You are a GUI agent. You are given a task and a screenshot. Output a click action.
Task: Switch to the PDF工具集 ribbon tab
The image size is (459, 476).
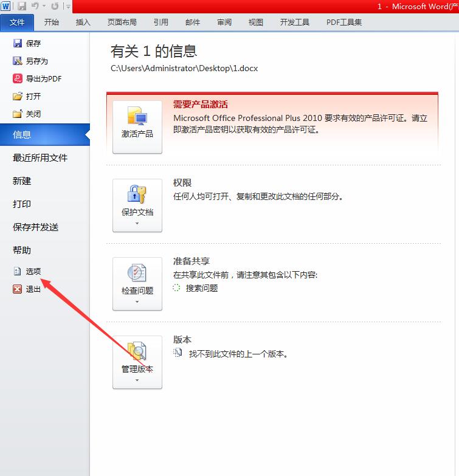click(344, 22)
